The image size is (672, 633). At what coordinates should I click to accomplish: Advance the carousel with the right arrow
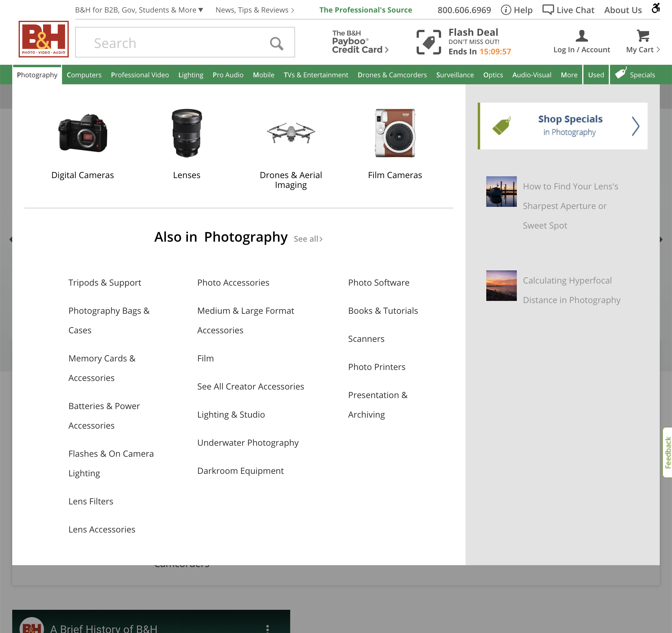pos(661,240)
